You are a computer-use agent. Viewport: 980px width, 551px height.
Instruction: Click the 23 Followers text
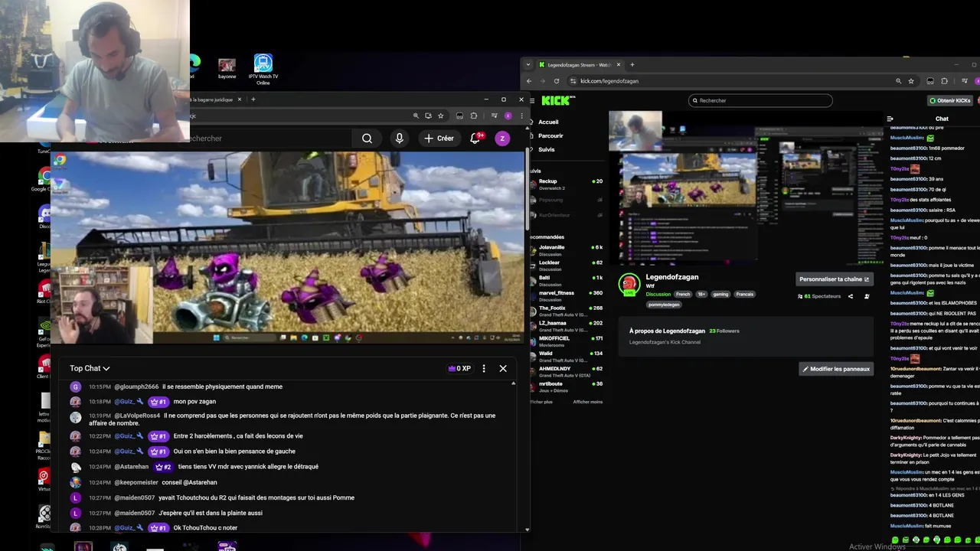[724, 331]
